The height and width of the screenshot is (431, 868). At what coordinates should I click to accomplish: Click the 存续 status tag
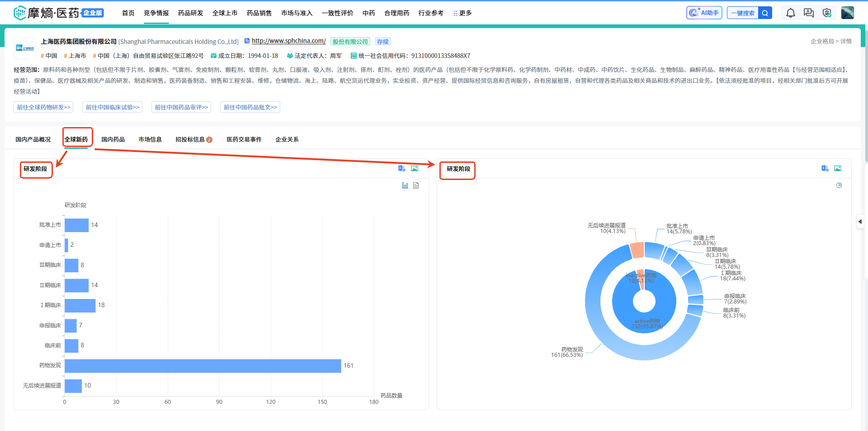[x=383, y=41]
